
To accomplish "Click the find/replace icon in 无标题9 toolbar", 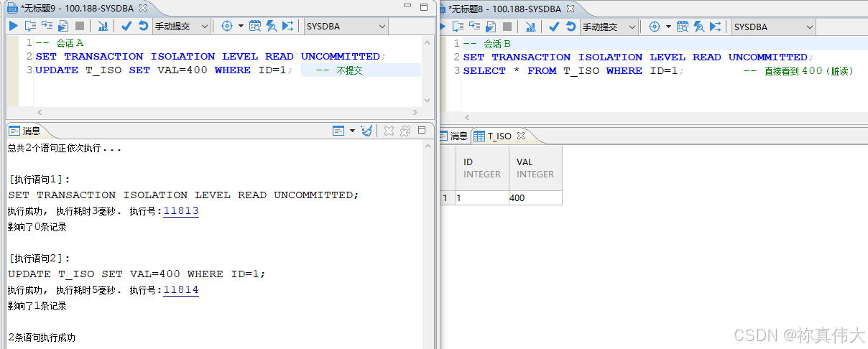I will (272, 27).
